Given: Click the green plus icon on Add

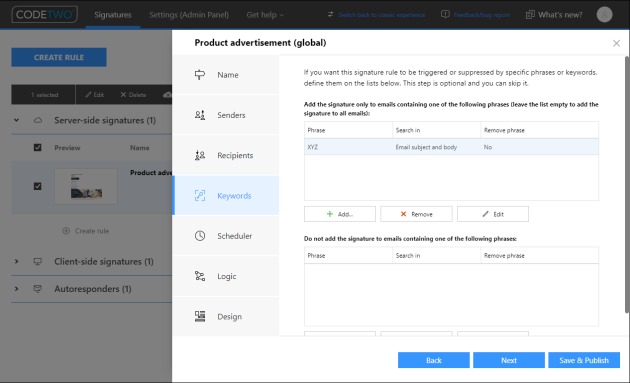Looking at the screenshot, I should click(x=330, y=214).
